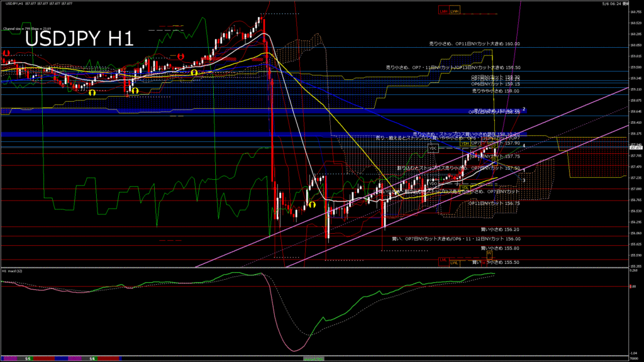Click the red LMH label box
Viewport: 644px width, 362px height.
click(x=443, y=11)
